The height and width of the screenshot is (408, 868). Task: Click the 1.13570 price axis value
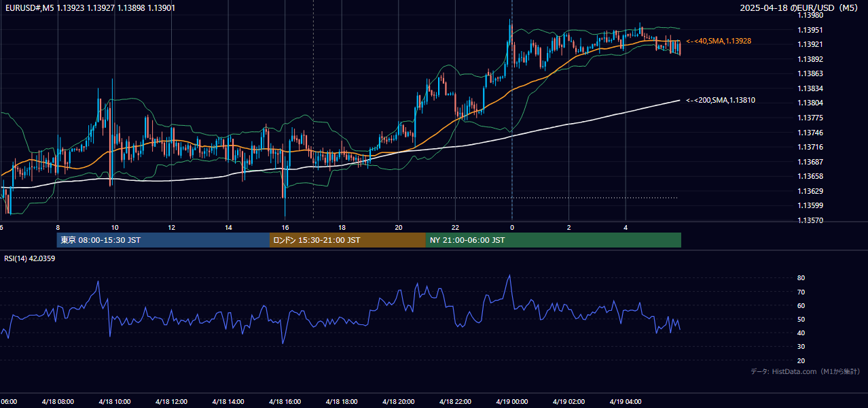(x=810, y=220)
